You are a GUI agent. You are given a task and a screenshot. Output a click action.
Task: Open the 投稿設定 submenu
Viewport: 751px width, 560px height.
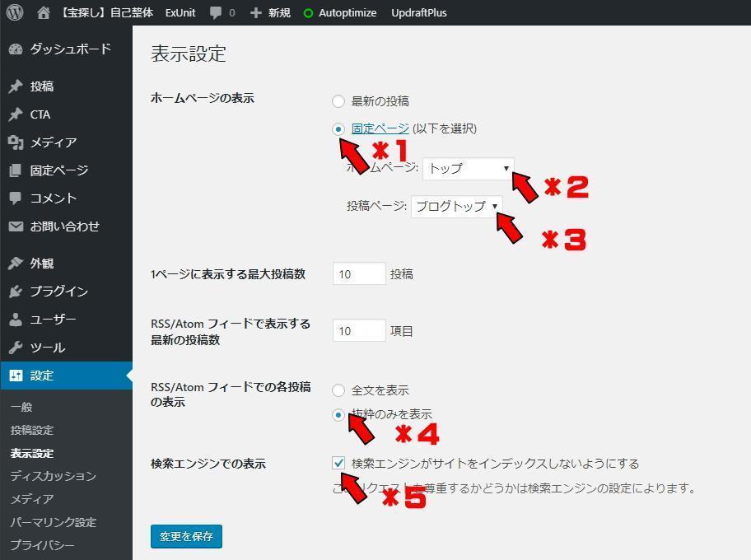click(32, 430)
